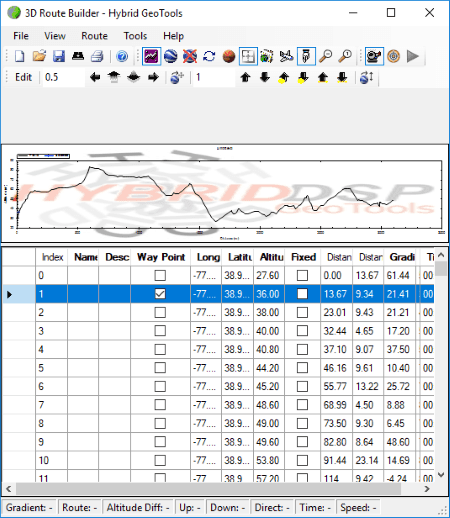Click the New document icon
Screen dimensions: 450x518
click(20, 56)
